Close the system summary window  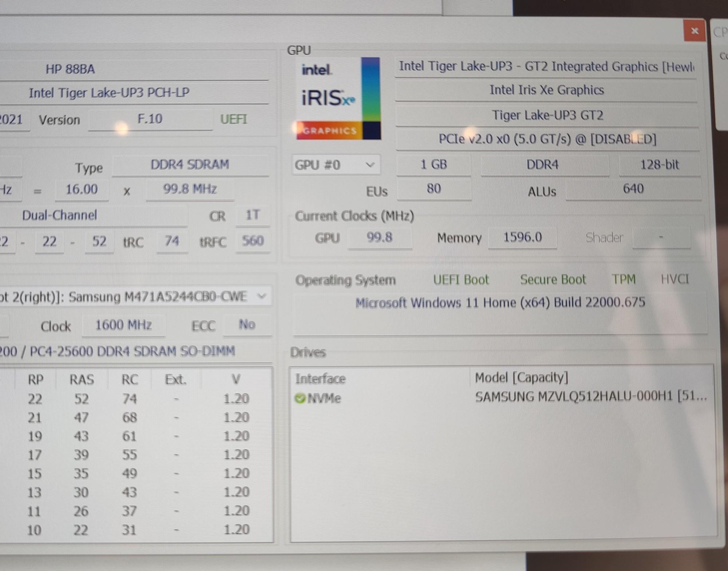(695, 31)
